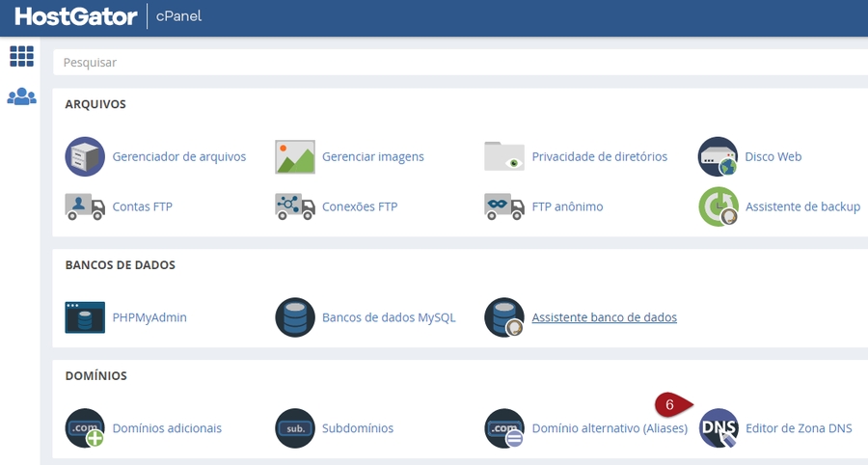Open the user management icon in sidebar

pos(21,97)
